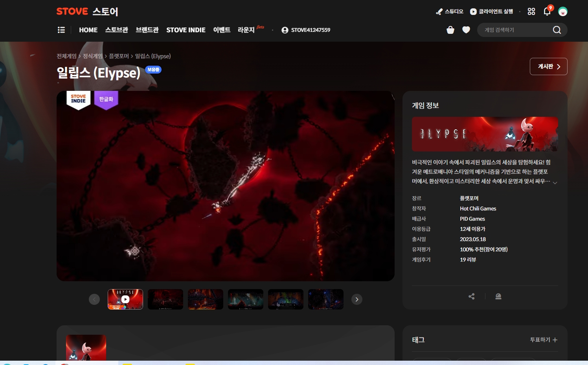Click the 게임 정보 heading
The height and width of the screenshot is (365, 588).
click(x=425, y=105)
